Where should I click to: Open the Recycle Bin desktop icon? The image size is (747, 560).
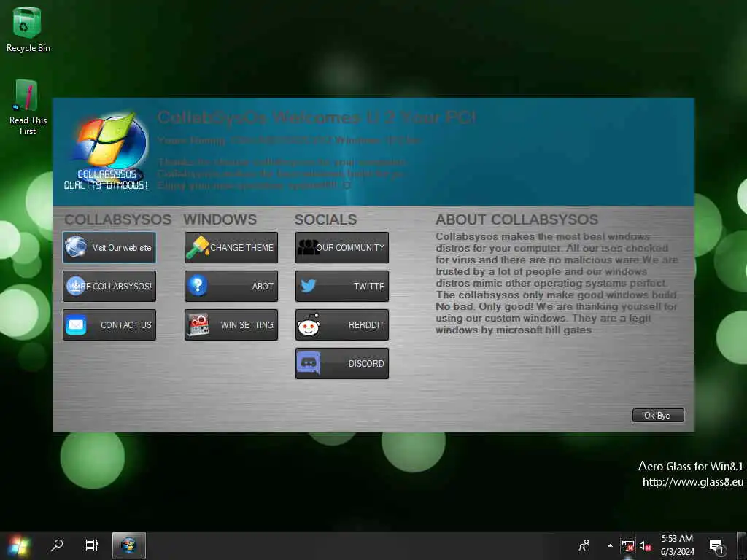(x=28, y=29)
